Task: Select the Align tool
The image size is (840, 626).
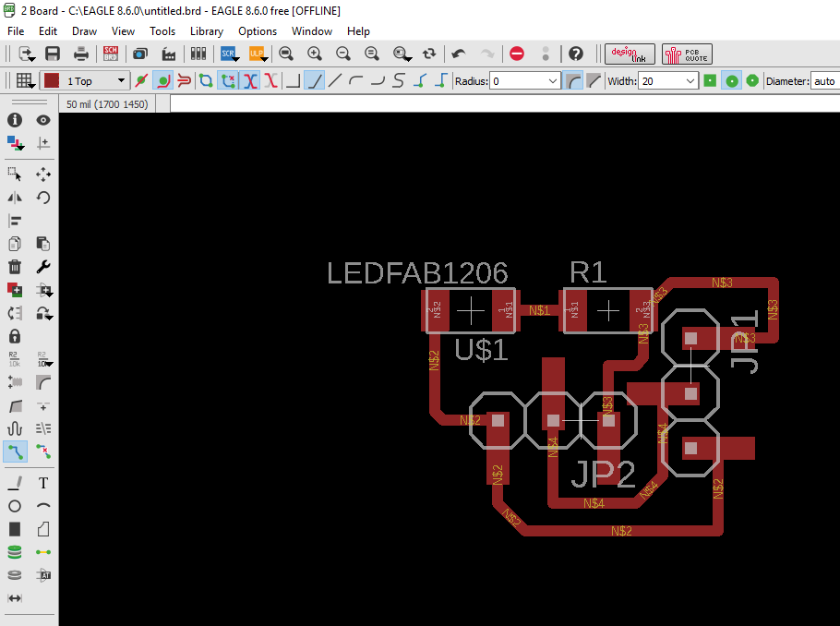Action: pos(15,221)
